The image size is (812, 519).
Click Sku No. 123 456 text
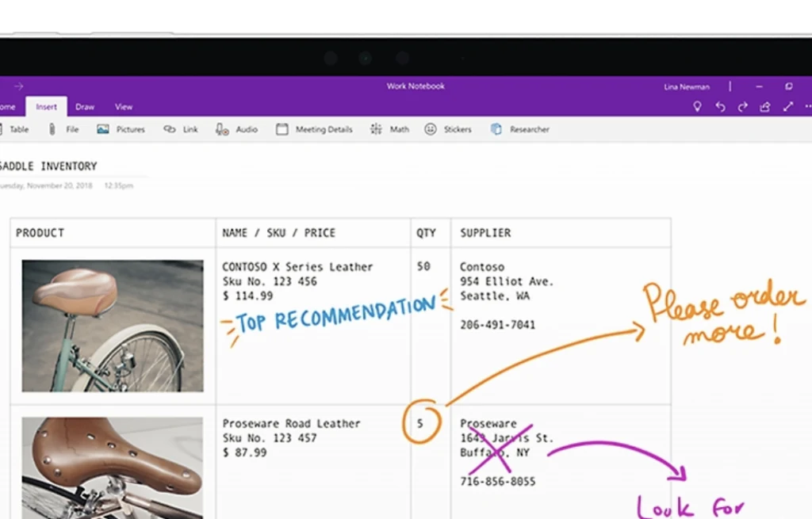pos(270,281)
